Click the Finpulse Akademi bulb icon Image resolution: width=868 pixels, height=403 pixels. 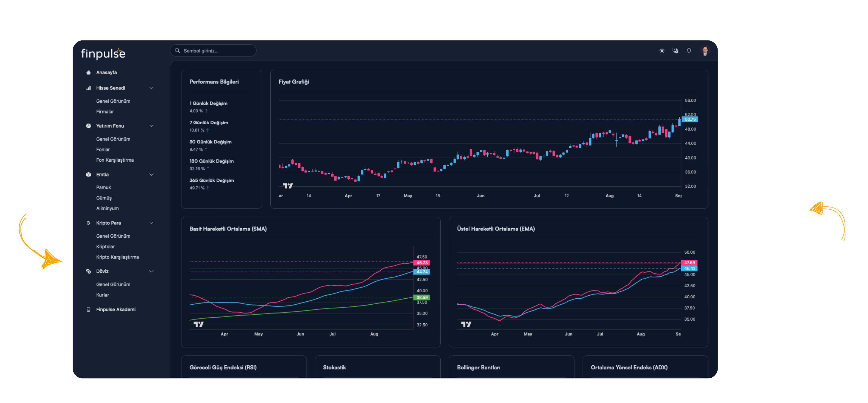pos(88,309)
